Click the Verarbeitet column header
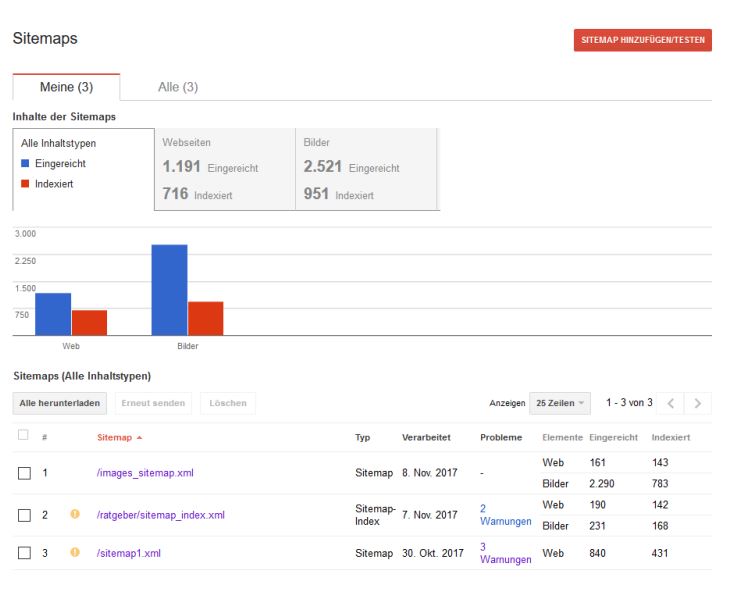The width and height of the screenshot is (733, 591). [426, 438]
